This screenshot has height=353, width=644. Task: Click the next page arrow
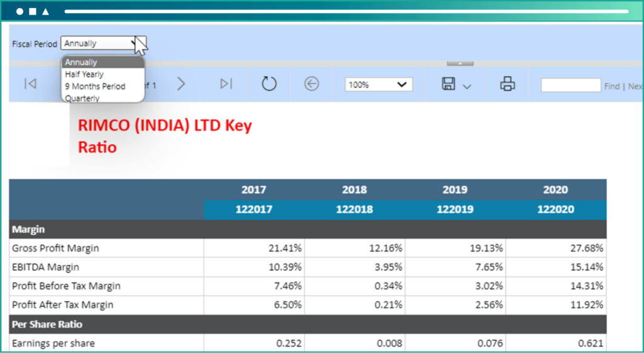click(181, 84)
